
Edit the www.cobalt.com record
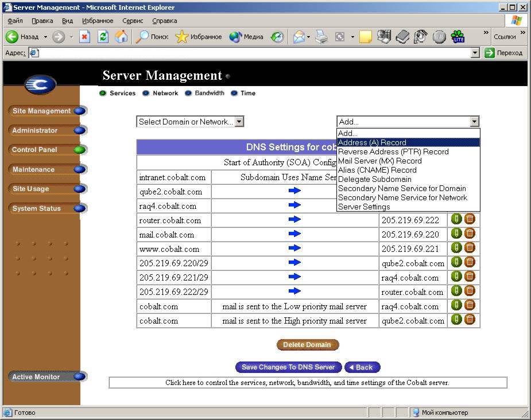(x=456, y=248)
